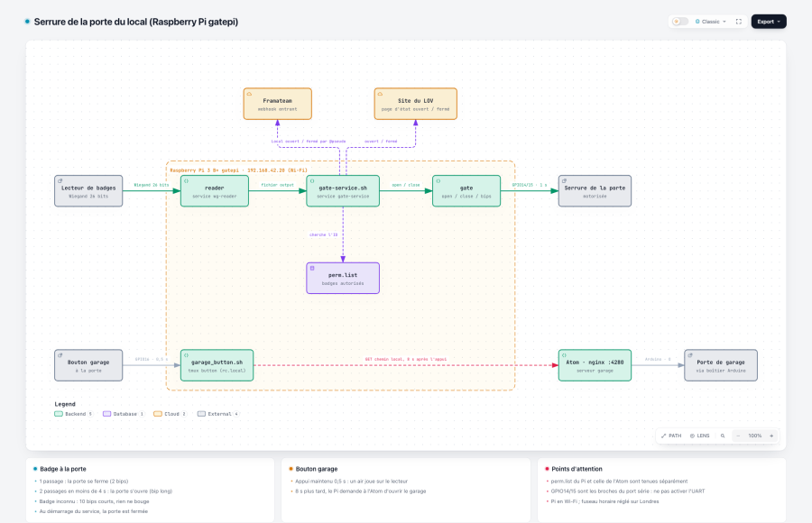Click the code icon on Atom nginx node
This screenshot has height=523, width=812.
pyautogui.click(x=563, y=355)
